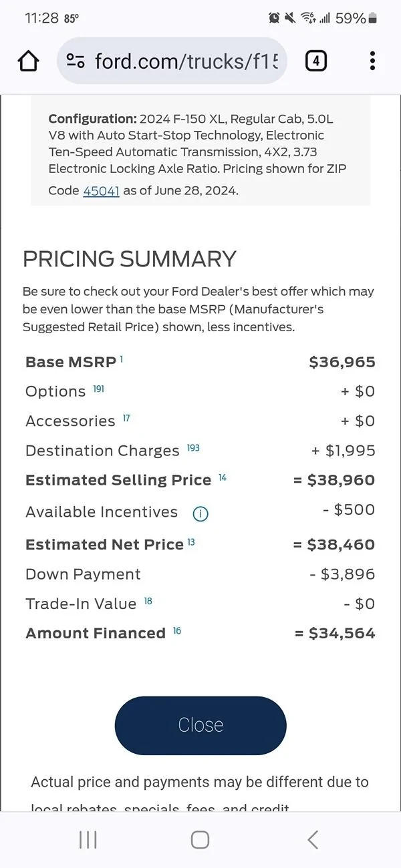Open the site permissions icon in address bar

click(75, 61)
